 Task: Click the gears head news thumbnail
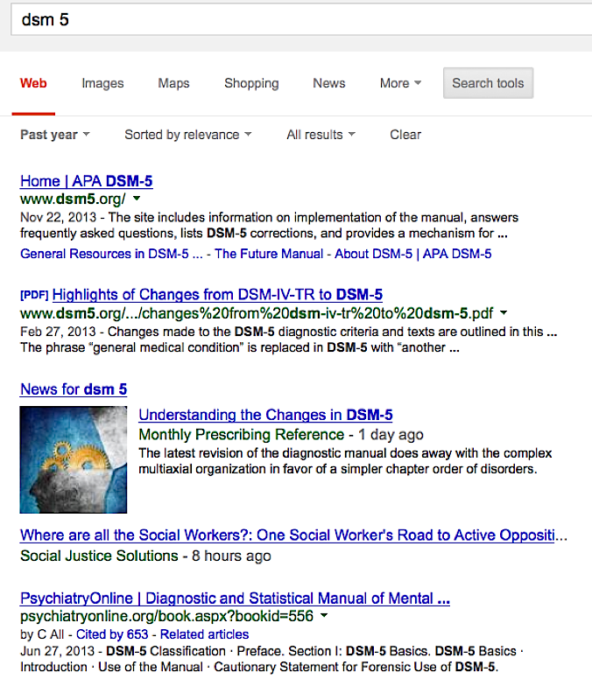74,459
